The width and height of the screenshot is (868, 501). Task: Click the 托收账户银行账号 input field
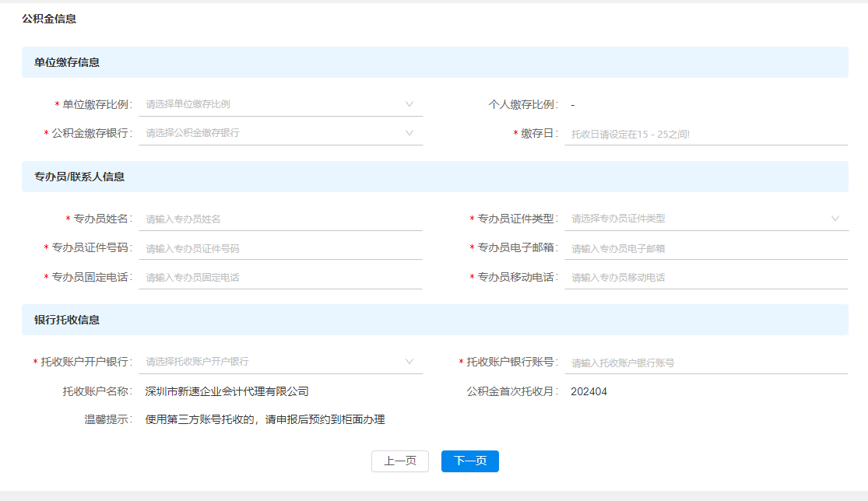pyautogui.click(x=705, y=363)
